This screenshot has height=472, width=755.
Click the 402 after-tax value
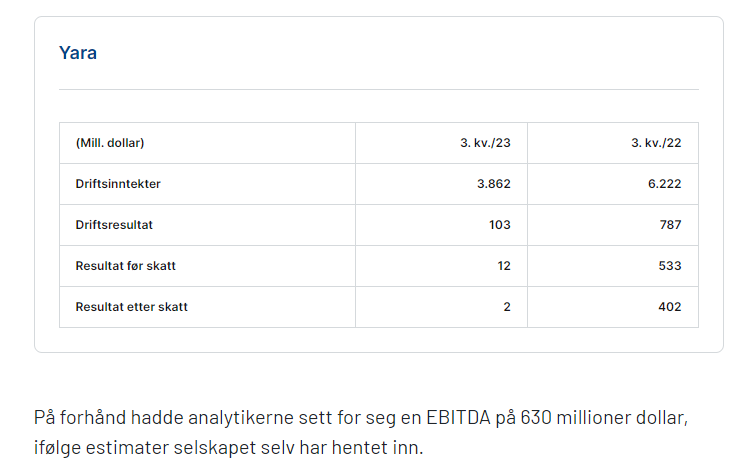point(670,307)
